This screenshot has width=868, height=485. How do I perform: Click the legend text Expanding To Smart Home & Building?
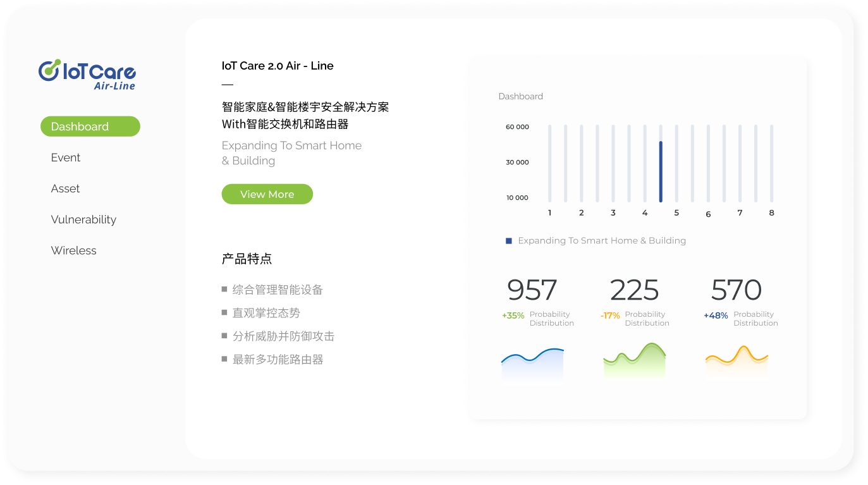click(602, 240)
